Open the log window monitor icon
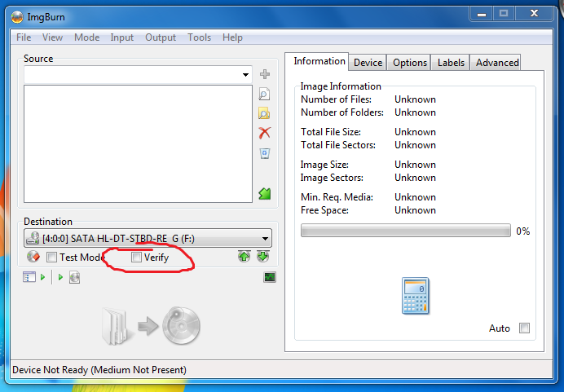 270,277
